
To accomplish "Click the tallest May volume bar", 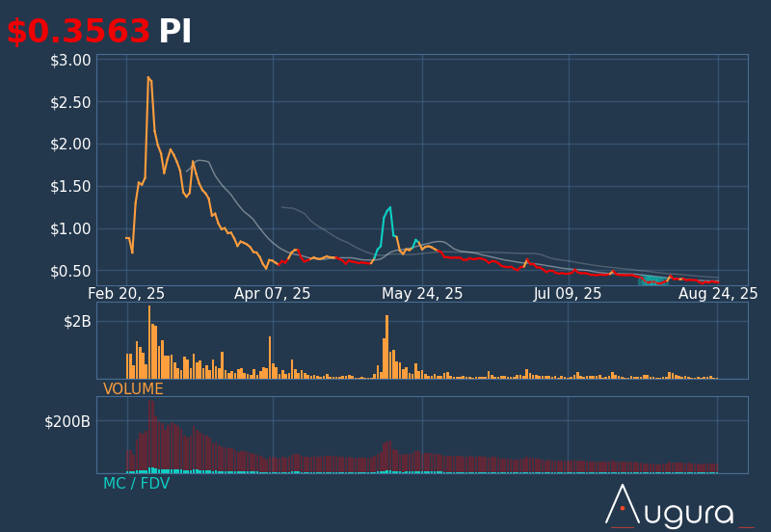I will 387,347.
